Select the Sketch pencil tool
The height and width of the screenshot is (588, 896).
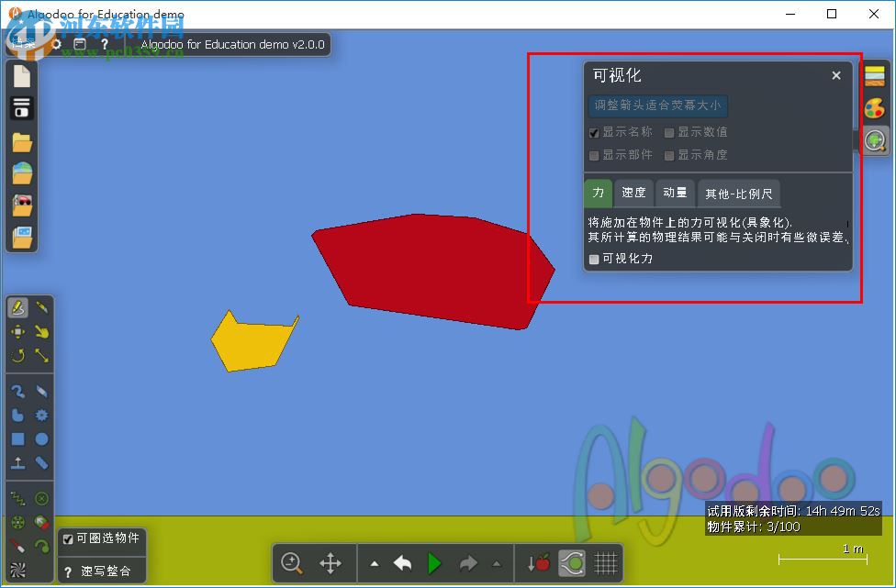coord(18,307)
